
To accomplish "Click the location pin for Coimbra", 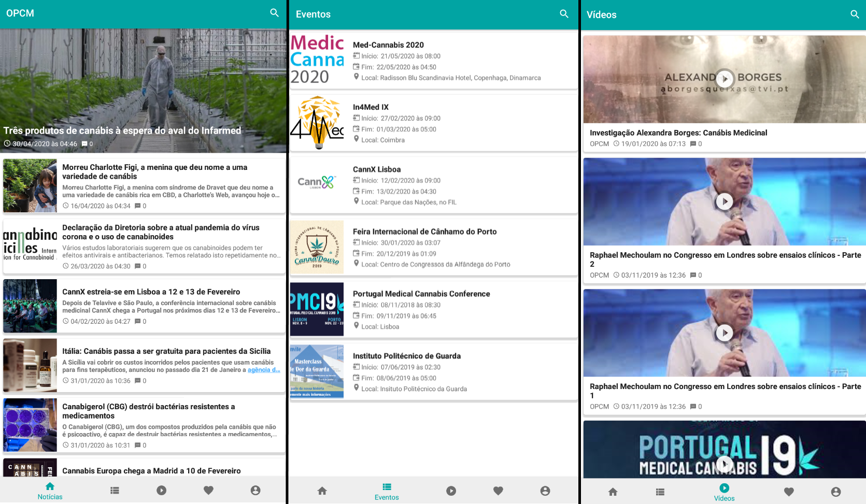I will tap(356, 139).
